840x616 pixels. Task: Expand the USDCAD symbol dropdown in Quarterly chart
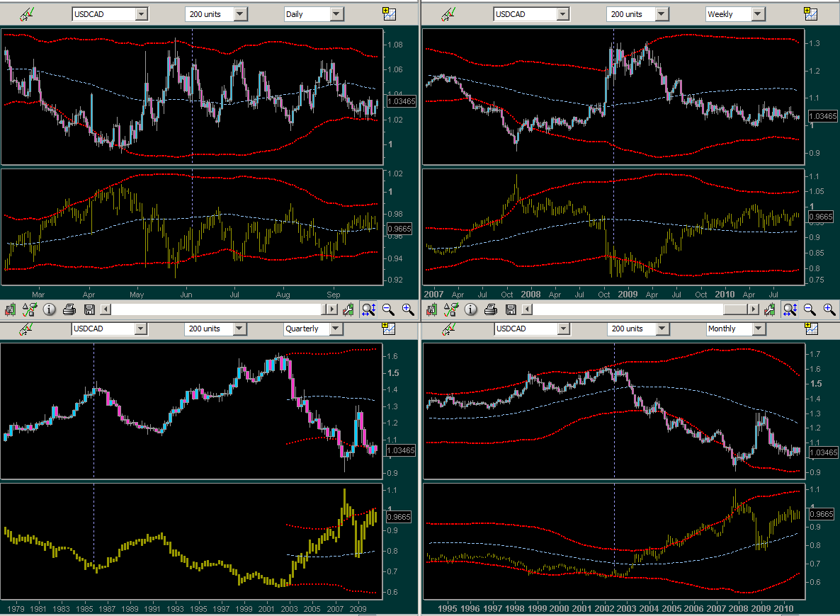pos(141,329)
